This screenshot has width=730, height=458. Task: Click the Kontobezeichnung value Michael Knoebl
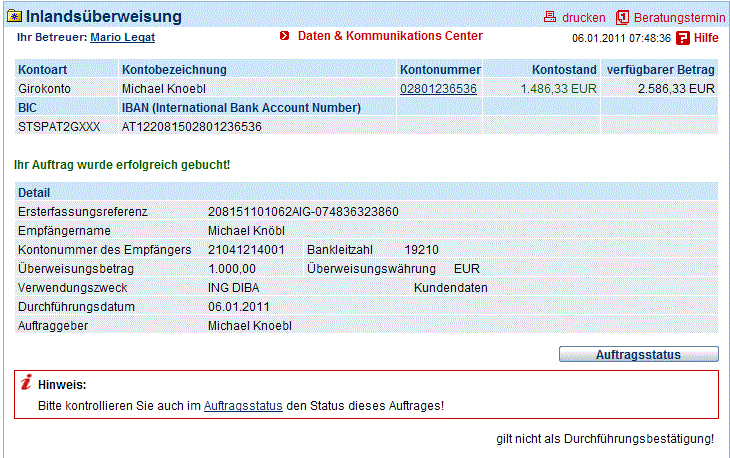[x=163, y=89]
